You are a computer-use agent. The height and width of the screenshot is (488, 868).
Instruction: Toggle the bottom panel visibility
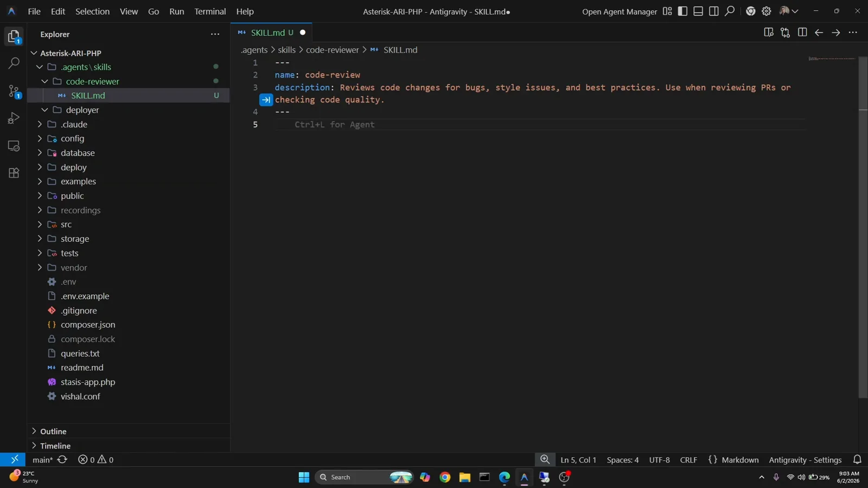click(x=698, y=11)
